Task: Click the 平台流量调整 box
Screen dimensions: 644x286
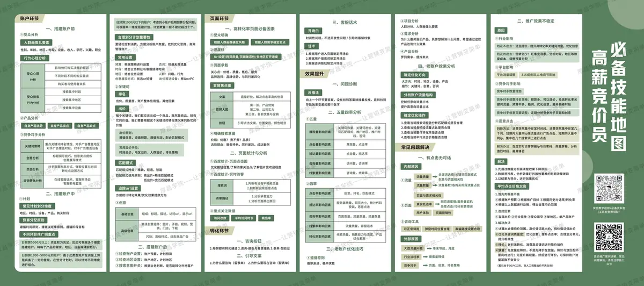Action: click(507, 75)
